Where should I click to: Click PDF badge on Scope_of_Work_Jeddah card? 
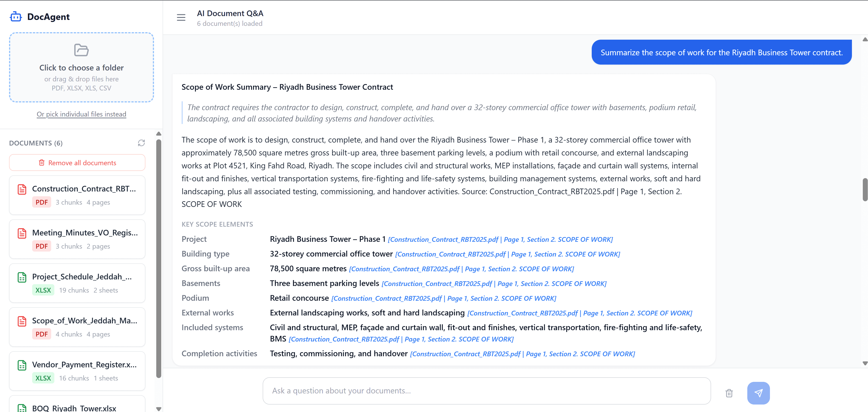41,334
